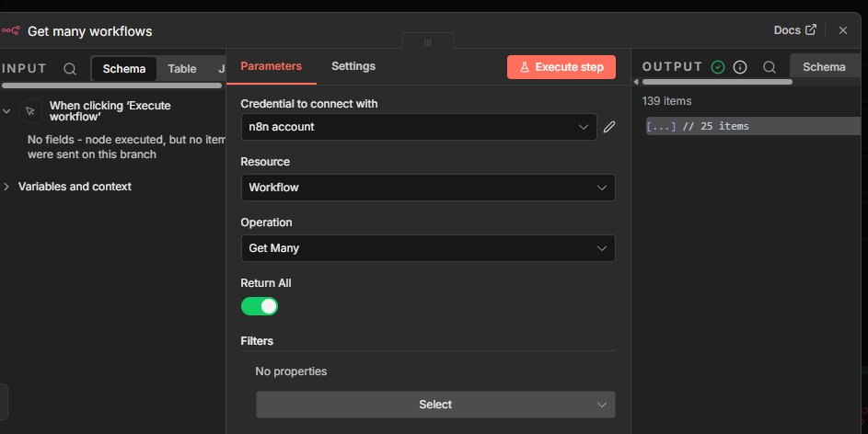This screenshot has height=434, width=868.
Task: Switch input view to Table
Action: (181, 69)
